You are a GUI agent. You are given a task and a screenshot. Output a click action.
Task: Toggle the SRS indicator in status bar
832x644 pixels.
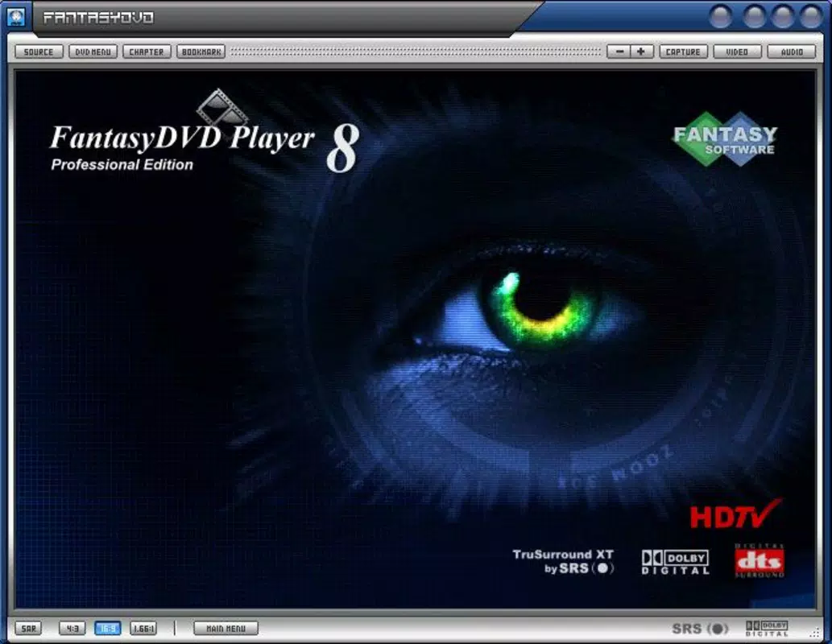click(x=700, y=630)
